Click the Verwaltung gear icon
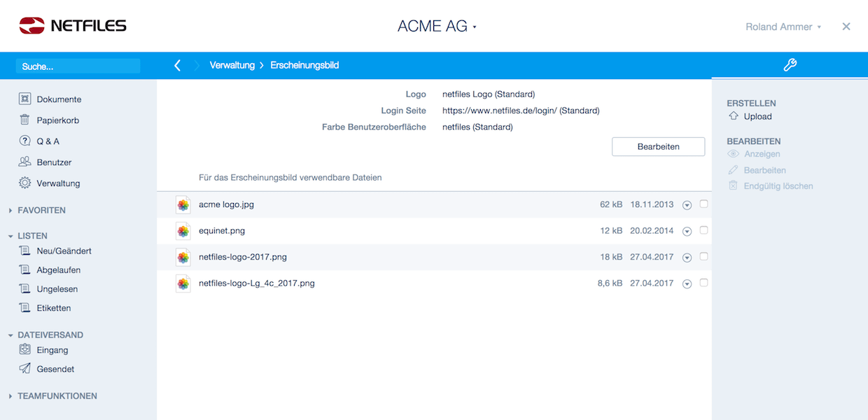868x420 pixels. click(x=25, y=183)
